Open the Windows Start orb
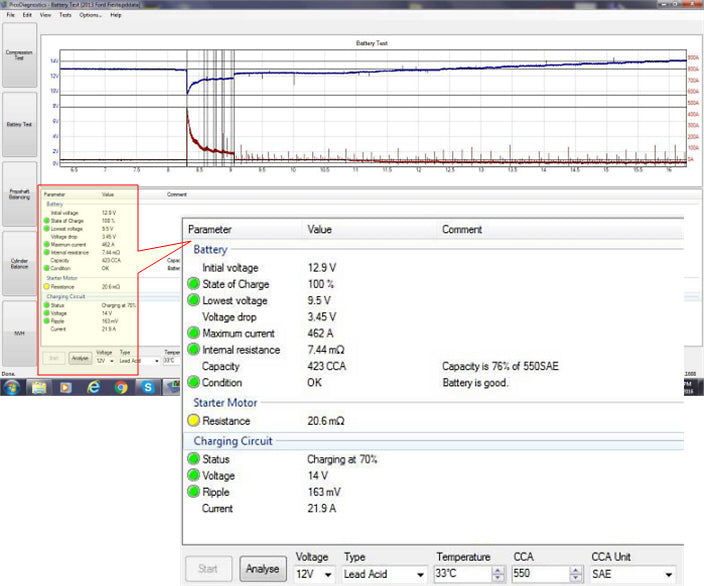This screenshot has height=586, width=704. 12,387
